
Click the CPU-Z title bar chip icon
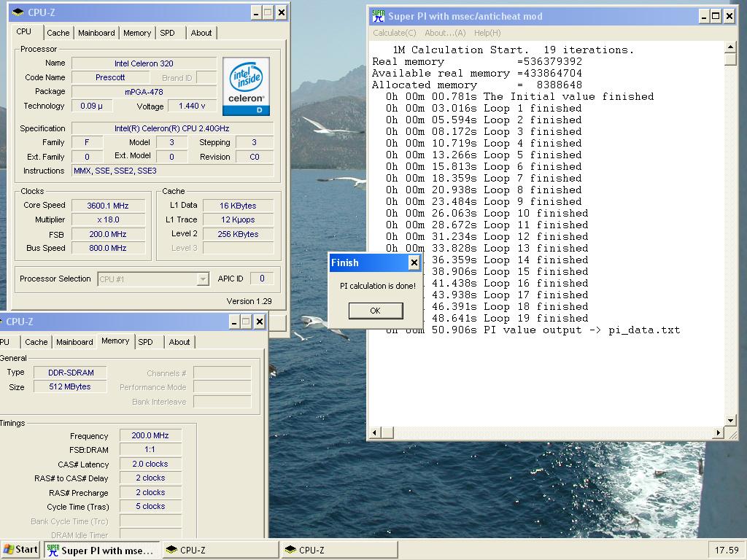point(18,12)
